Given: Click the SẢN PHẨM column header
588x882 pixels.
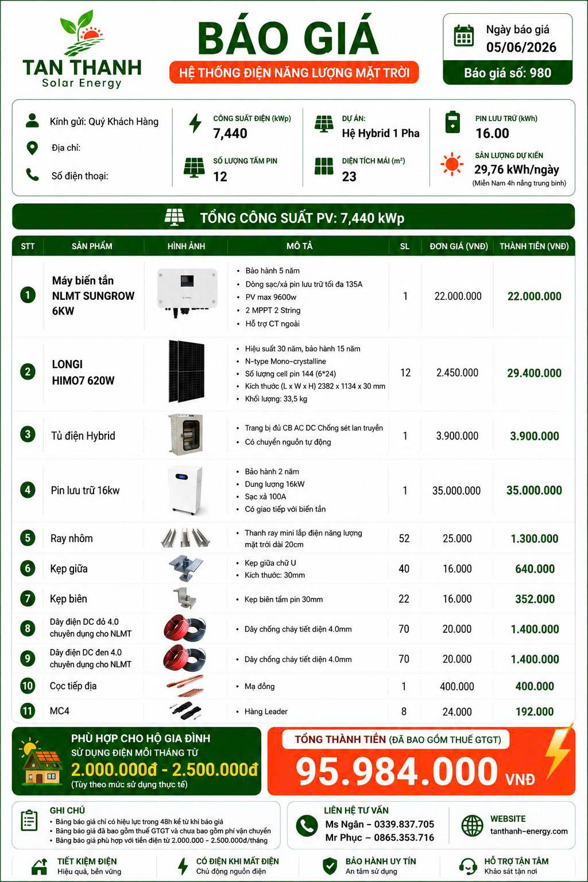Looking at the screenshot, I should coord(92,246).
